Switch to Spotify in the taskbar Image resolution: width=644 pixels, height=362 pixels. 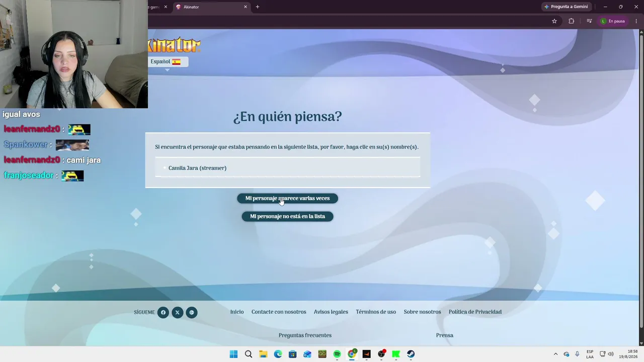(337, 354)
